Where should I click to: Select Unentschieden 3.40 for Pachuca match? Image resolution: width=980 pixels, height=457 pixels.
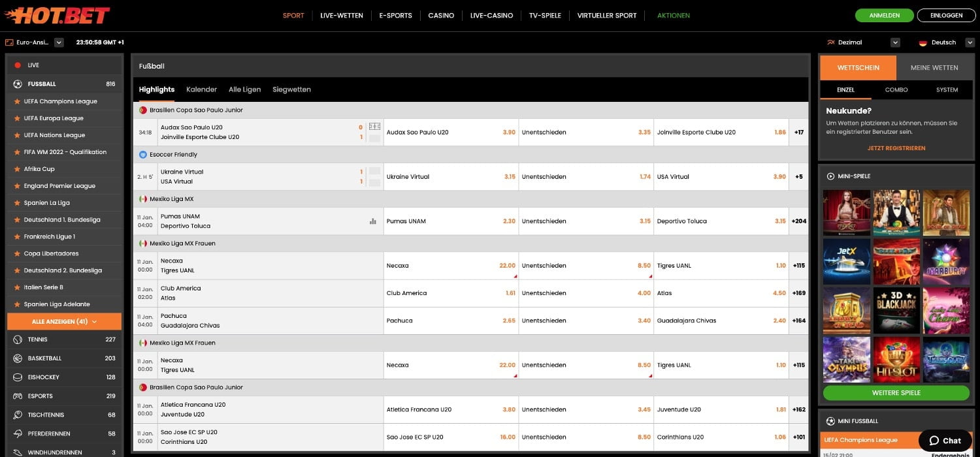(587, 321)
